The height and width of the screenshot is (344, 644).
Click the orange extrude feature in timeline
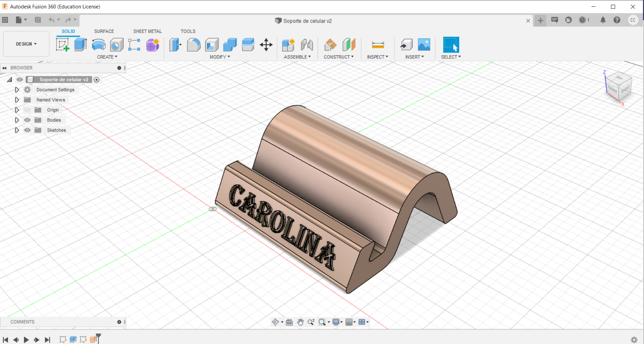click(x=93, y=339)
